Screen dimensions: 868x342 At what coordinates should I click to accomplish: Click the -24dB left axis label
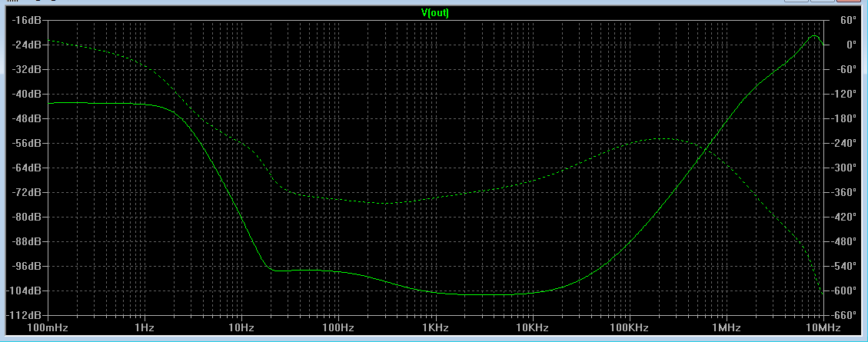pyautogui.click(x=28, y=45)
